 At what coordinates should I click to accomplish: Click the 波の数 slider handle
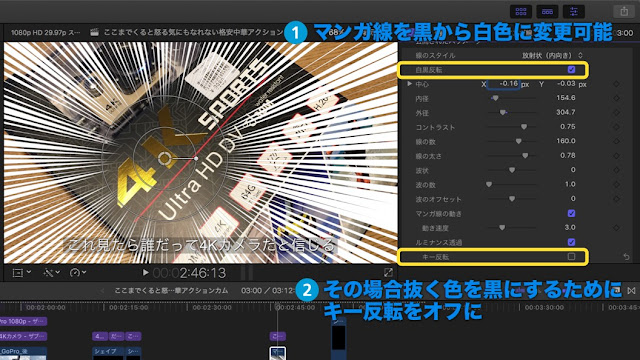(489, 184)
